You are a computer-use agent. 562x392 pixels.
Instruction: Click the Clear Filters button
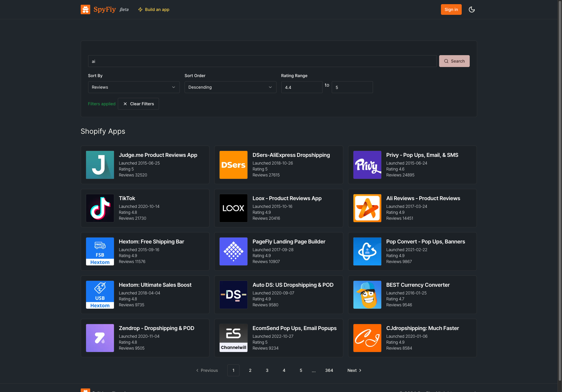click(x=138, y=104)
